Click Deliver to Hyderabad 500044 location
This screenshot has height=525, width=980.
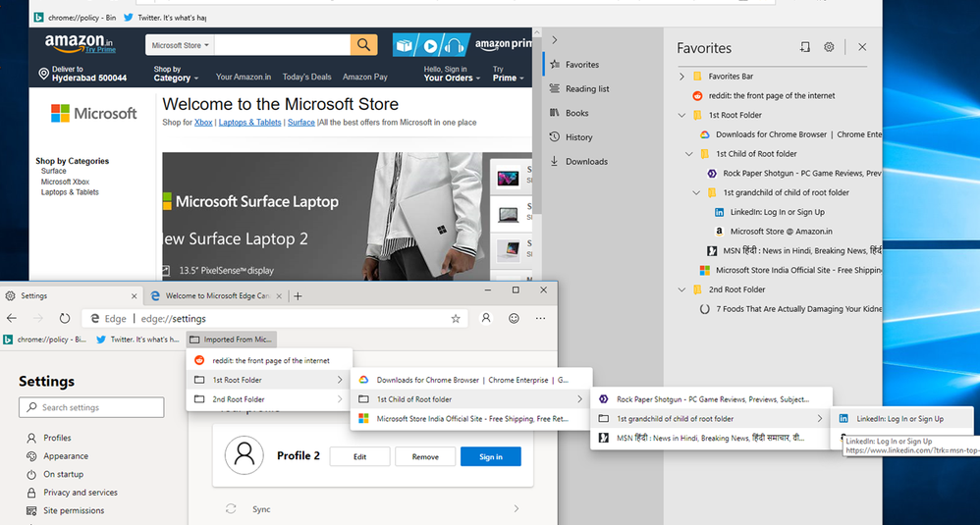82,74
